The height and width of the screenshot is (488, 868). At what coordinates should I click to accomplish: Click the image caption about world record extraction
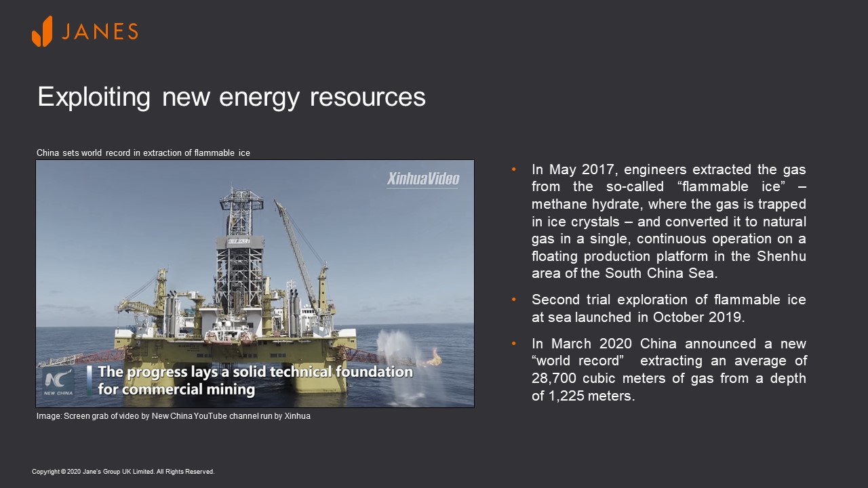(x=143, y=153)
